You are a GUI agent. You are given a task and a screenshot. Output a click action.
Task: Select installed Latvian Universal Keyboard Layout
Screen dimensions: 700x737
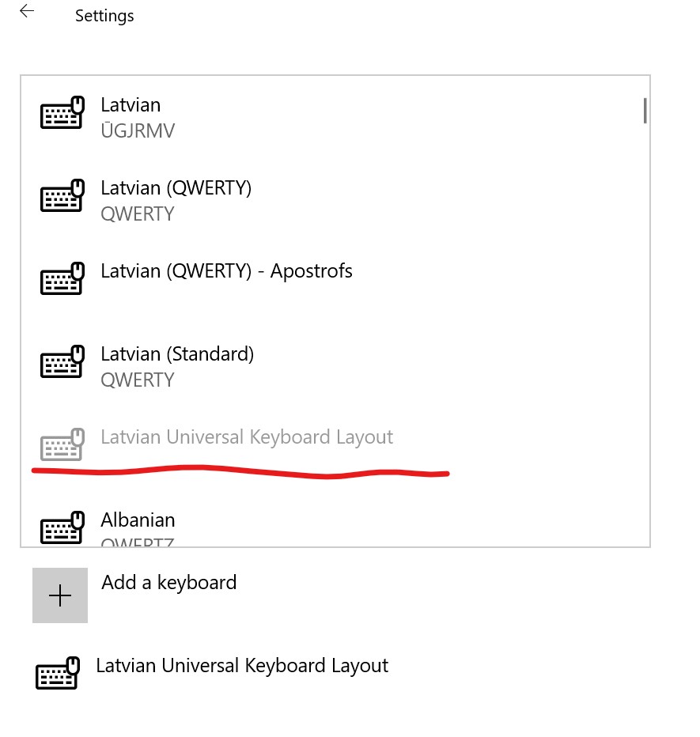click(213, 673)
